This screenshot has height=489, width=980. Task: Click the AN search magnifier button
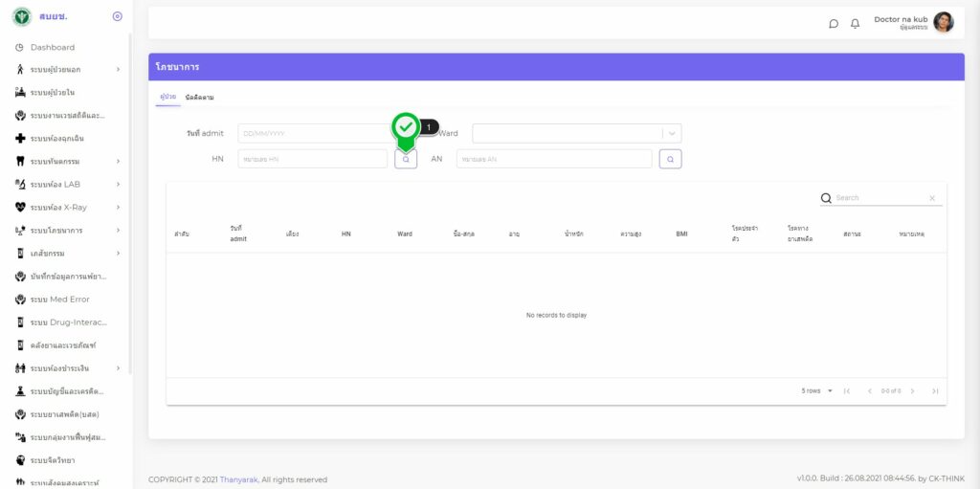click(x=670, y=160)
